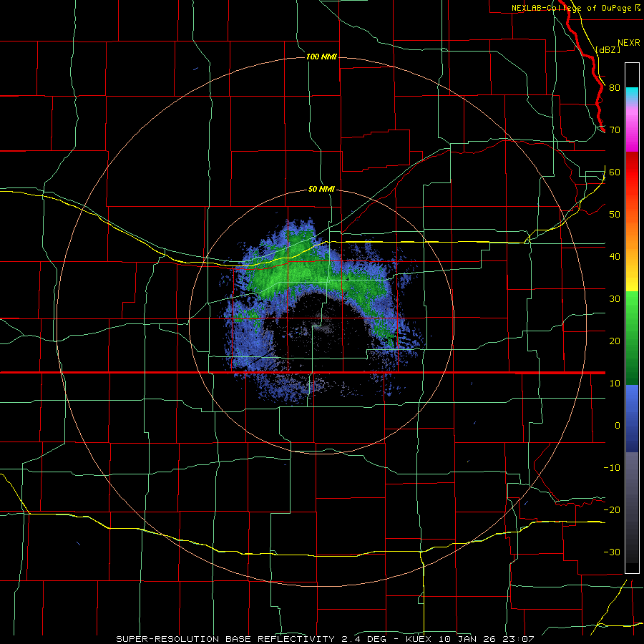The height and width of the screenshot is (644, 644).
Task: Click 'SUPER-RESOLUTION BASE REFLECTIVITY' product caption
Action: (x=226, y=639)
